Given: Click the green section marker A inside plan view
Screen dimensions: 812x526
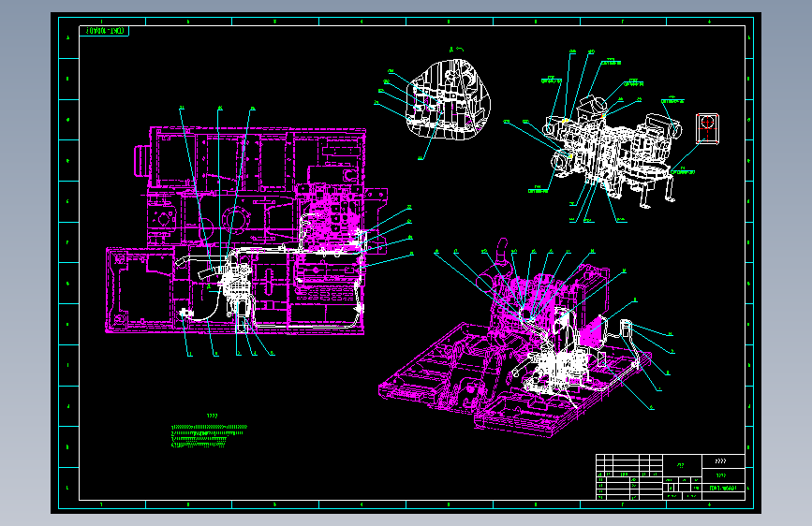Looking at the screenshot, I should (x=209, y=286).
